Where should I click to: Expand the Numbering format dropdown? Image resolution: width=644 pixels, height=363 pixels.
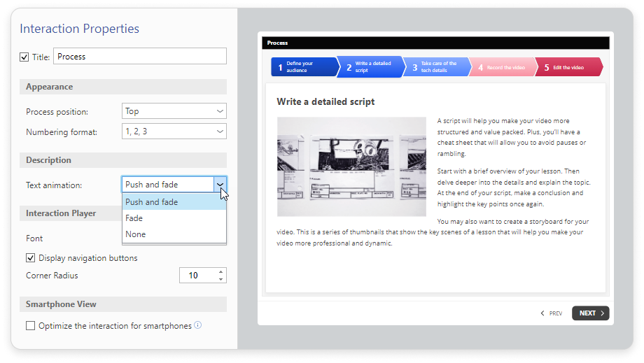174,131
